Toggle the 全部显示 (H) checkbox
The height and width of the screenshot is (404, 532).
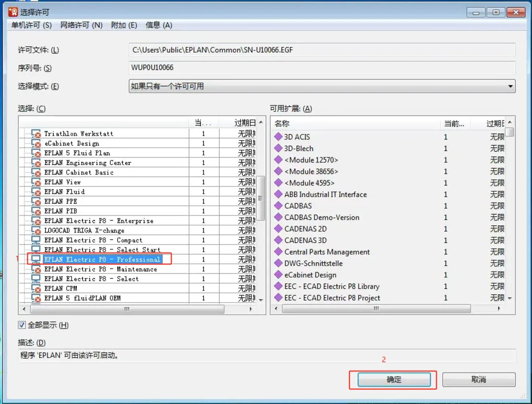tap(22, 325)
